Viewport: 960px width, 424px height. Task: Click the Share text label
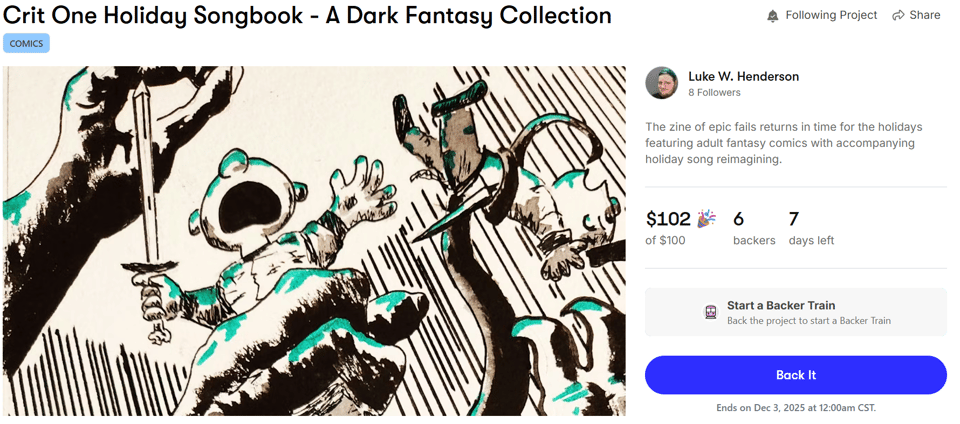925,15
